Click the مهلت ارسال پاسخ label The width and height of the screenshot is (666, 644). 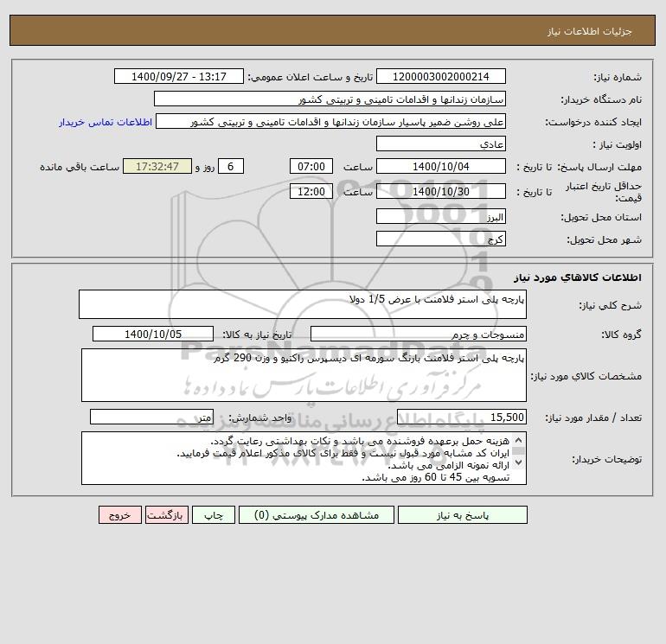(599, 167)
